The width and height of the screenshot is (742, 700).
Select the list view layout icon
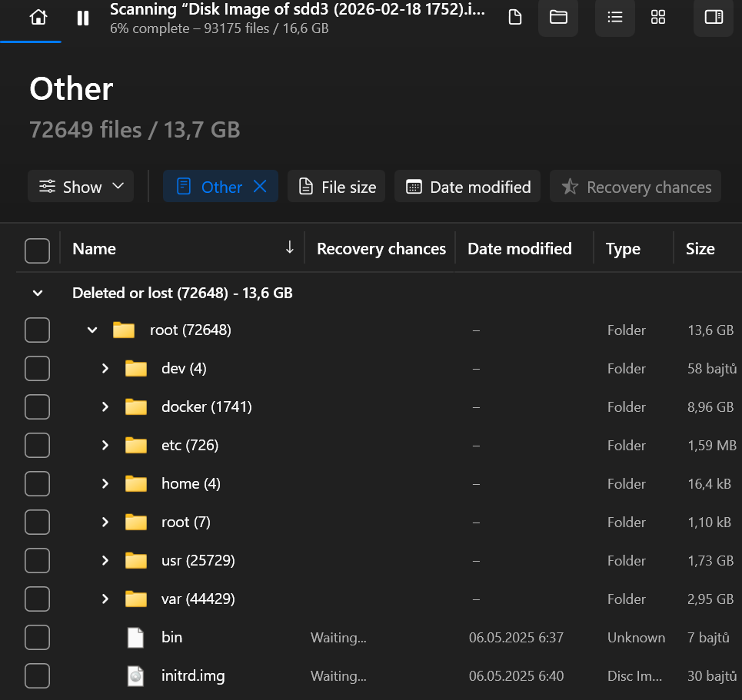(x=614, y=18)
